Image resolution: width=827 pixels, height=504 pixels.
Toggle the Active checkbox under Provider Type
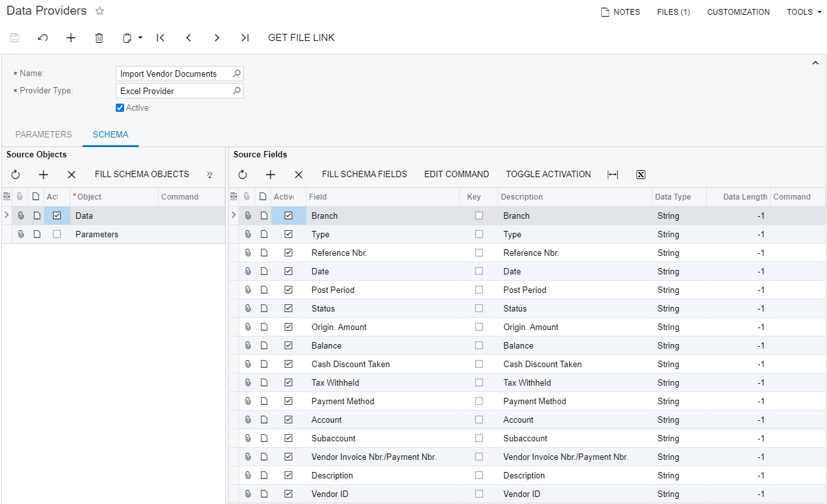tap(120, 108)
